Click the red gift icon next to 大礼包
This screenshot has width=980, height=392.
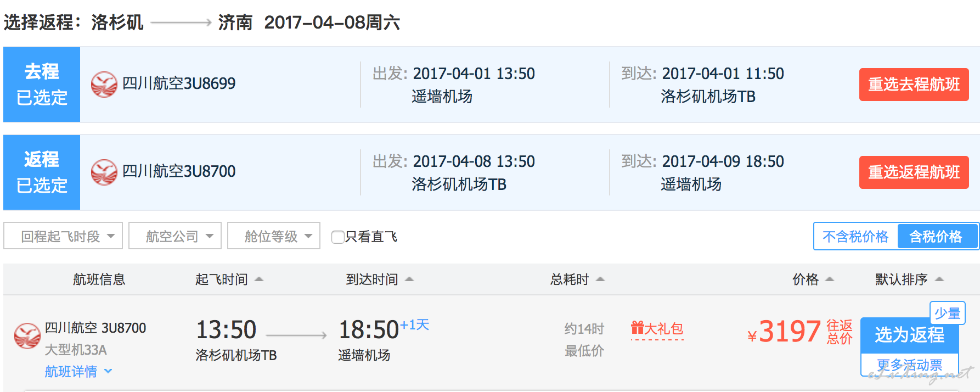[x=638, y=328]
